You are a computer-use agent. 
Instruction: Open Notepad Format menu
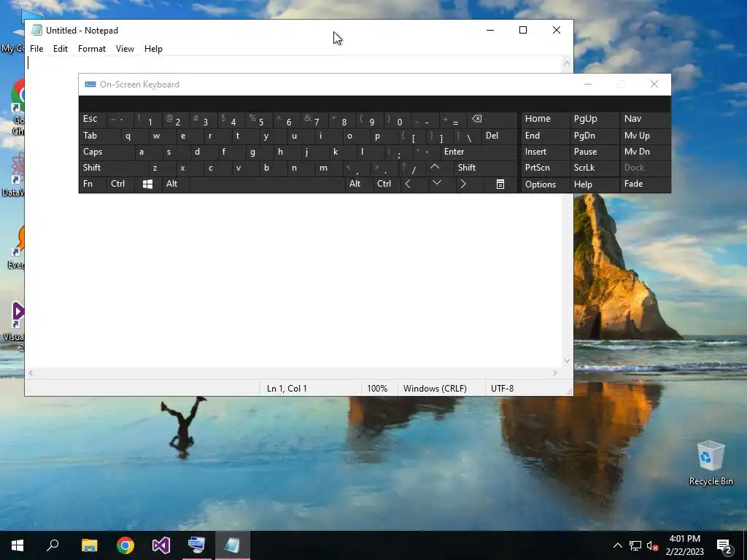click(x=91, y=49)
